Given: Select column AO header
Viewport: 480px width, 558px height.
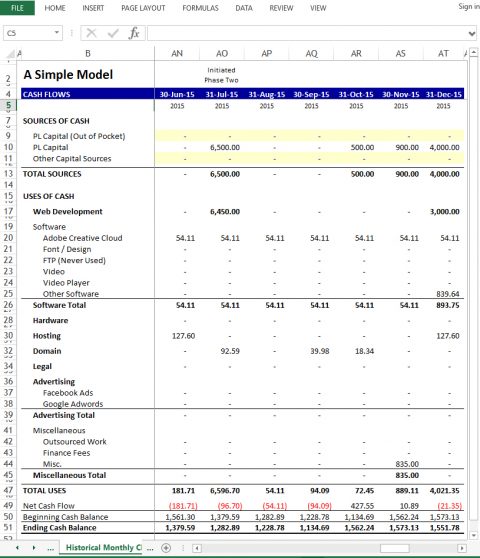Looking at the screenshot, I should click(x=222, y=53).
